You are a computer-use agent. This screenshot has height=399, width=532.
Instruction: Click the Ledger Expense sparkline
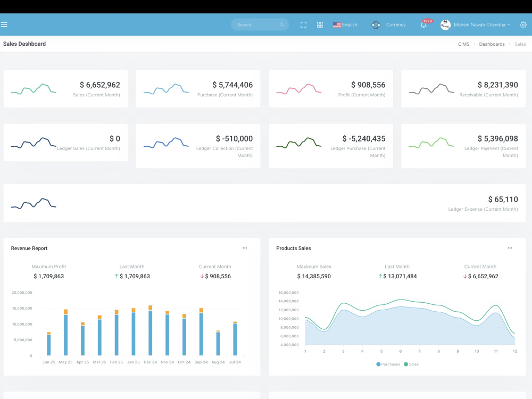click(33, 204)
